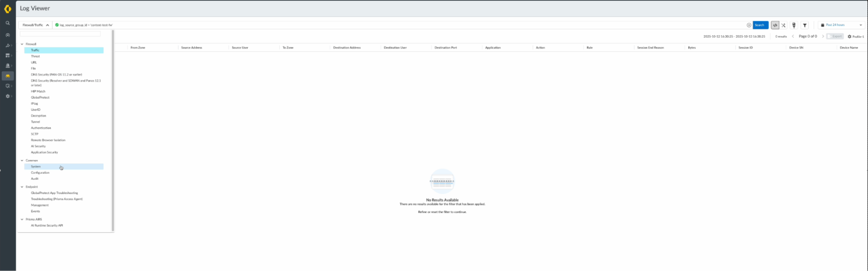Image resolution: width=868 pixels, height=271 pixels.
Task: Click the Device Name column header
Action: (x=849, y=48)
